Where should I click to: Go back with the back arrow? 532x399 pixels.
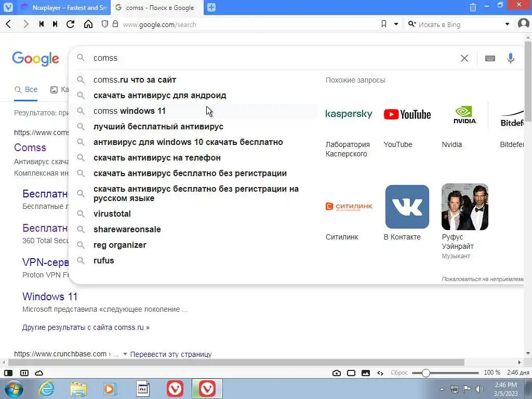pos(9,24)
